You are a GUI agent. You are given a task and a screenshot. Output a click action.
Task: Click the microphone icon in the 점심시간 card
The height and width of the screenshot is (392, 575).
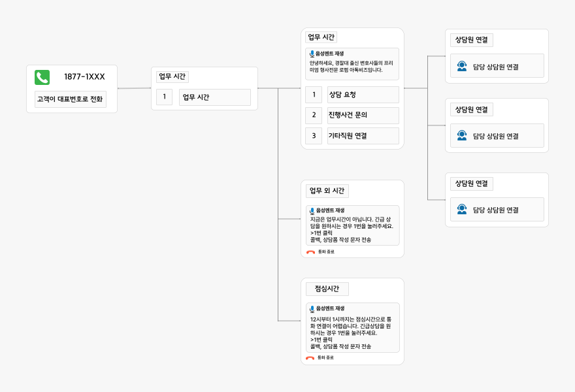[312, 308]
